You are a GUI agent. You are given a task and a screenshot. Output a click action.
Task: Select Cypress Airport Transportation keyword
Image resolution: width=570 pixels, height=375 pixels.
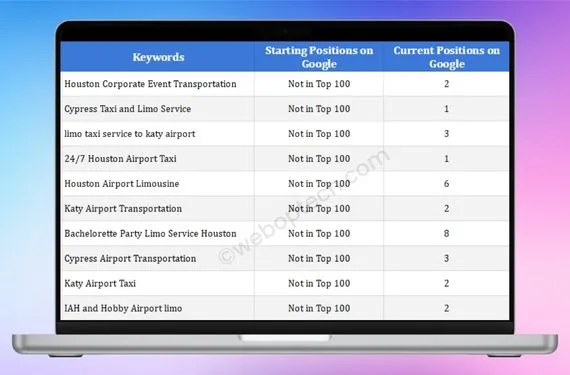[130, 259]
